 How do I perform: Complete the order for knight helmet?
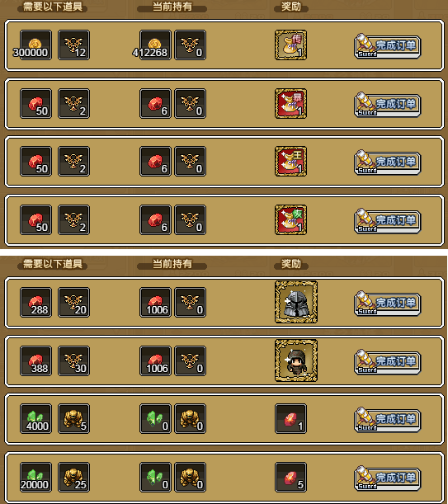tap(388, 304)
